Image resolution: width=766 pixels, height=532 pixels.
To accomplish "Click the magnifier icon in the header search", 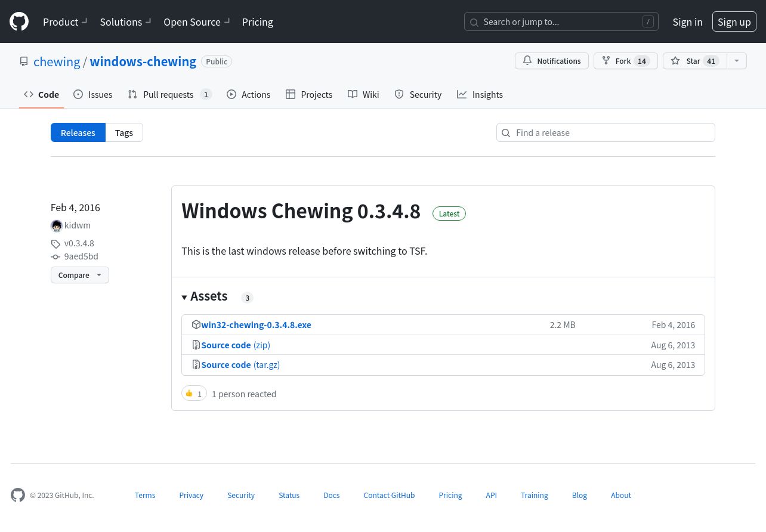I will tap(474, 23).
